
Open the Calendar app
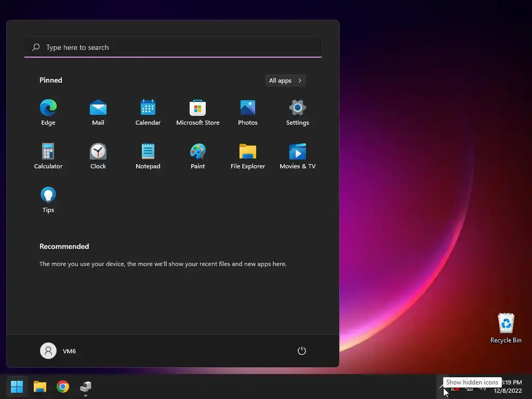coord(148,112)
